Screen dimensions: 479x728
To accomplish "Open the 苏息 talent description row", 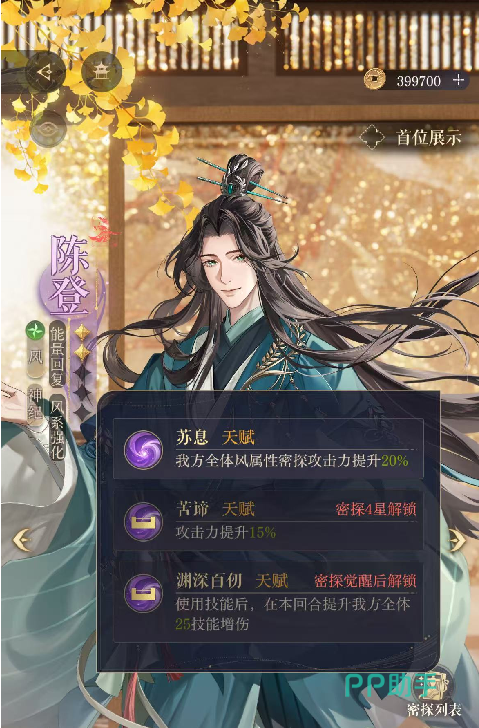I will (268, 448).
